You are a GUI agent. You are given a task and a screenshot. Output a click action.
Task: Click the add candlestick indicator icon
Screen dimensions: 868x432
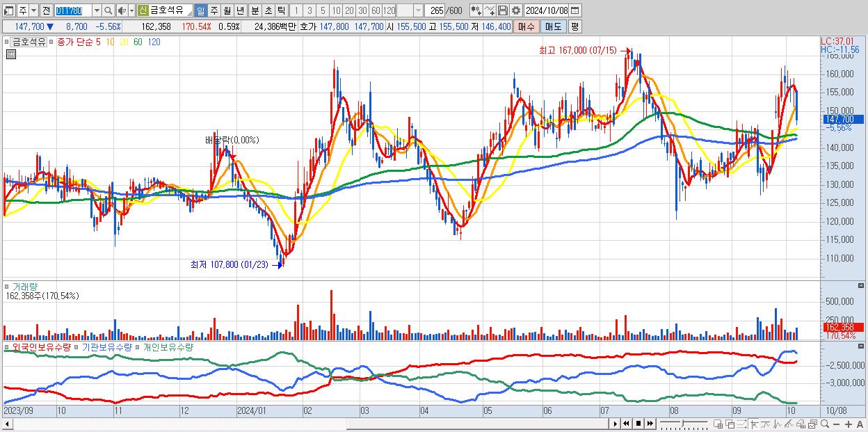(x=476, y=11)
